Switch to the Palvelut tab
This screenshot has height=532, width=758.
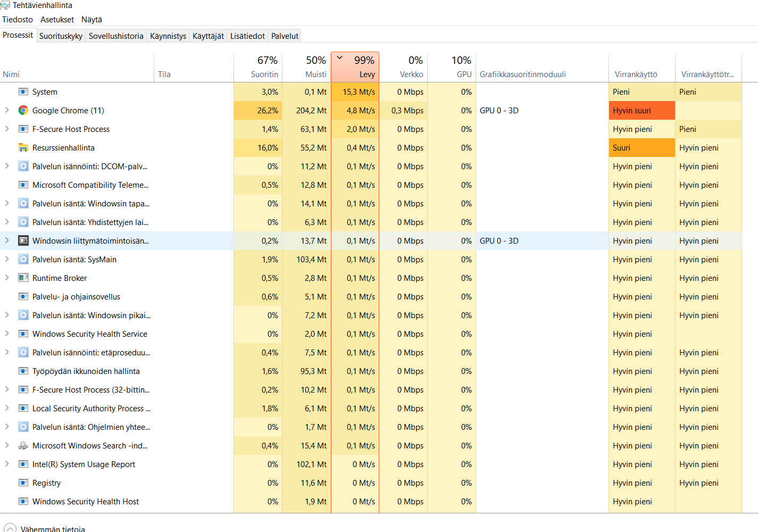[285, 36]
